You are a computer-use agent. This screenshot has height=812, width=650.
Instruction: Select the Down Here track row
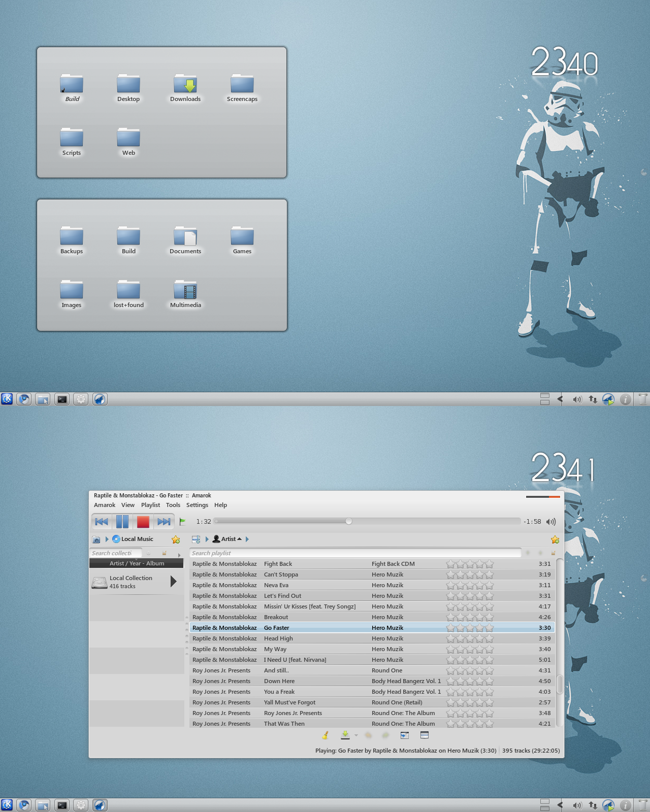(372, 681)
